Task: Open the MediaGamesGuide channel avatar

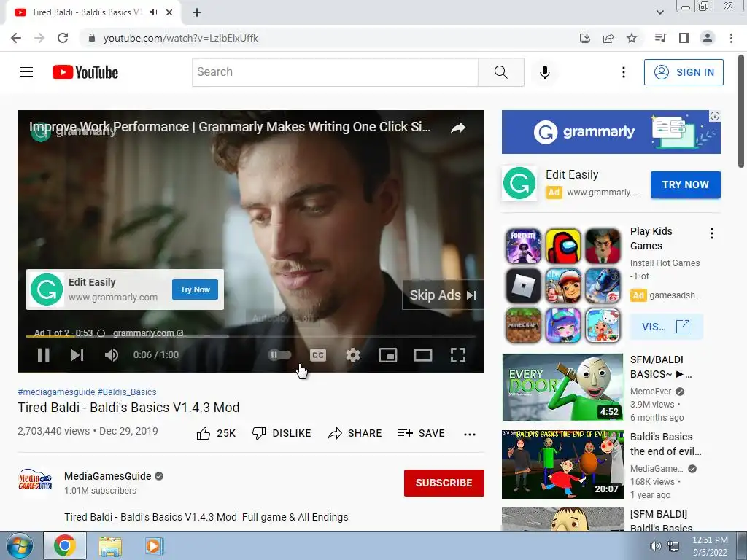Action: (35, 480)
